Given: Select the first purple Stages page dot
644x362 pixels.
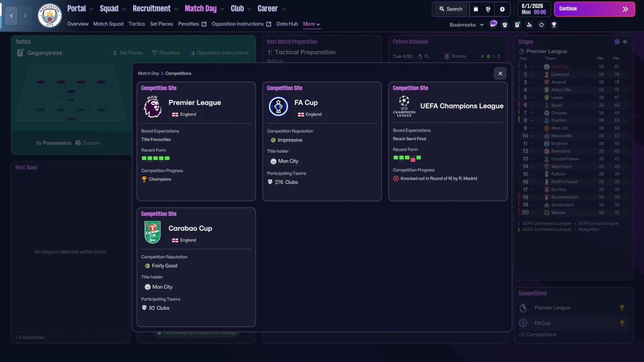Looking at the screenshot, I should [x=617, y=42].
